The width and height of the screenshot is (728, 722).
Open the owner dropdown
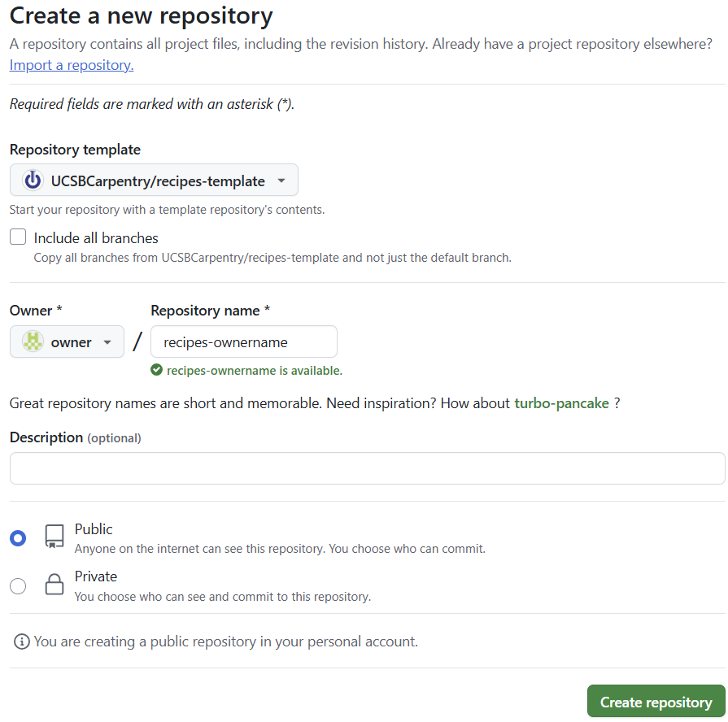coord(67,341)
